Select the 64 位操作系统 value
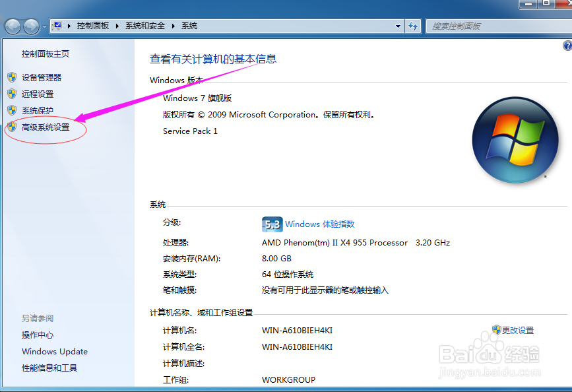Viewport: 572px width, 392px height. pyautogui.click(x=288, y=275)
